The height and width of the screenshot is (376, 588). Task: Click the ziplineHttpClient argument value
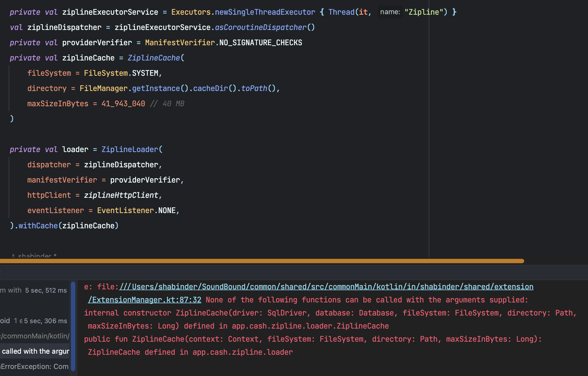pyautogui.click(x=121, y=195)
